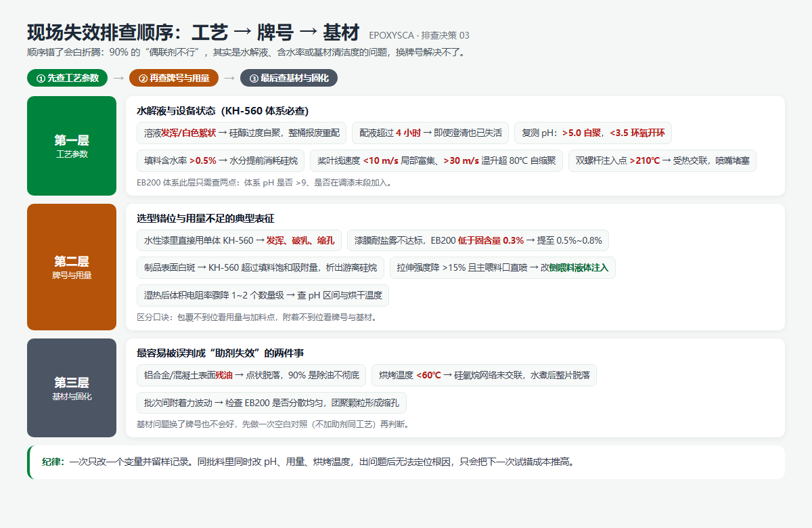Click the '② 再查牌号与用量' orange pill
Image resolution: width=812 pixels, height=528 pixels.
(x=174, y=78)
